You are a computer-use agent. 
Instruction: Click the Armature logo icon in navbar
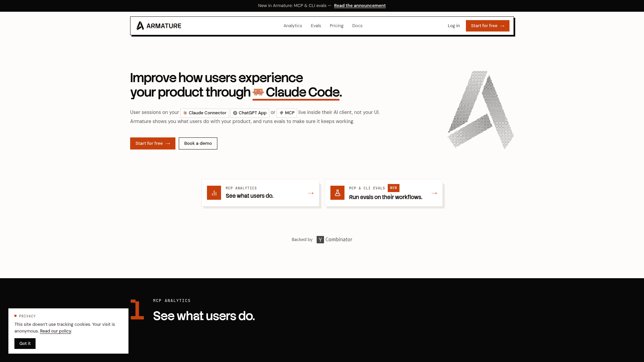(140, 26)
